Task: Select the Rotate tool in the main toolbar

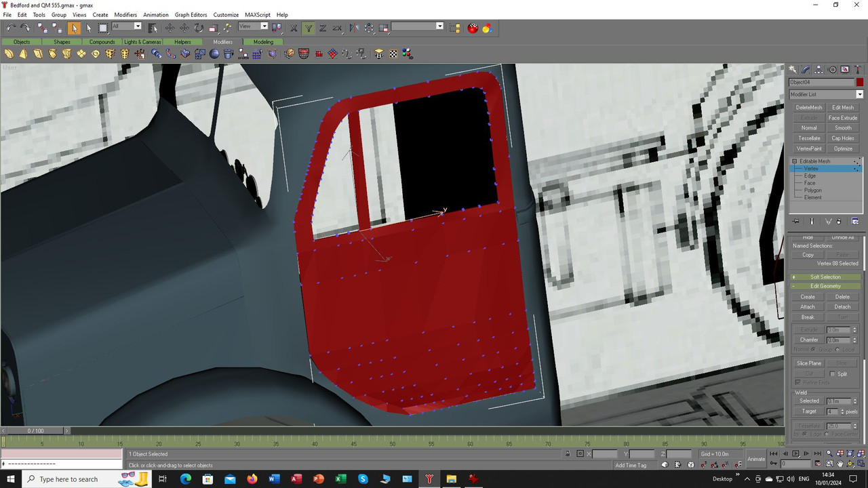Action: tap(199, 28)
